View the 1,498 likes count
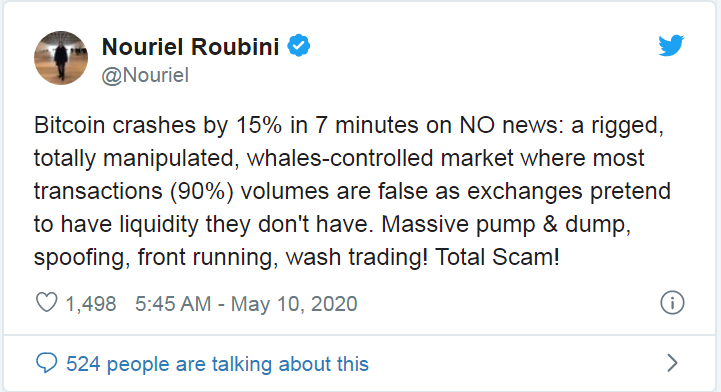721x392 pixels. pyautogui.click(x=91, y=304)
